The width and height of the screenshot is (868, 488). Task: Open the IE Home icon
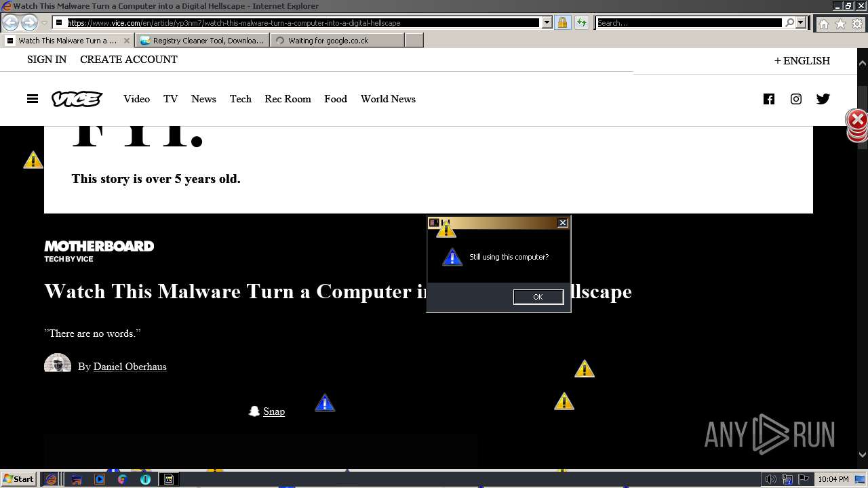[x=823, y=24]
